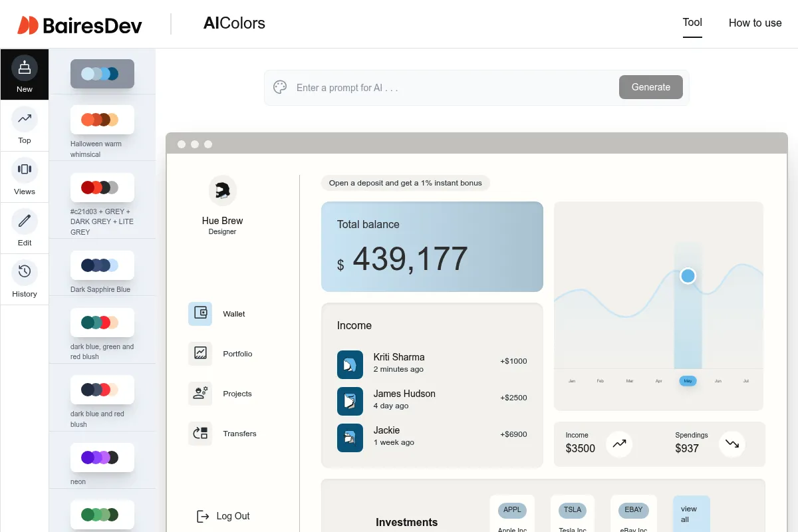Click the New palette cake icon
The height and width of the screenshot is (532, 798).
[x=25, y=68]
